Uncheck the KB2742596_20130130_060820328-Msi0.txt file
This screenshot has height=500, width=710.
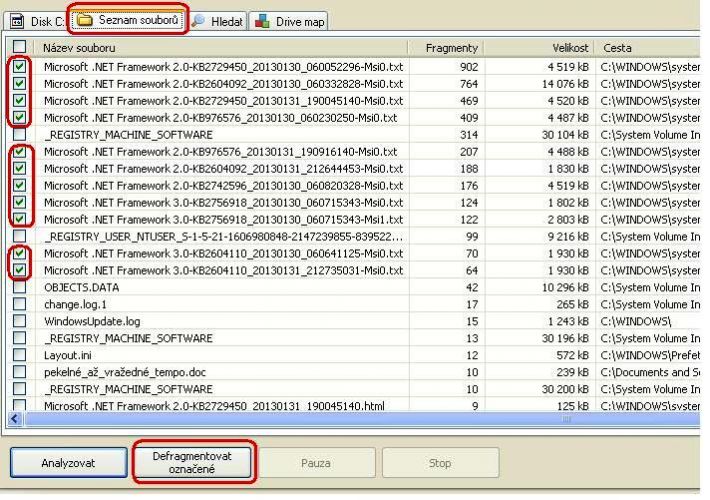click(x=19, y=185)
